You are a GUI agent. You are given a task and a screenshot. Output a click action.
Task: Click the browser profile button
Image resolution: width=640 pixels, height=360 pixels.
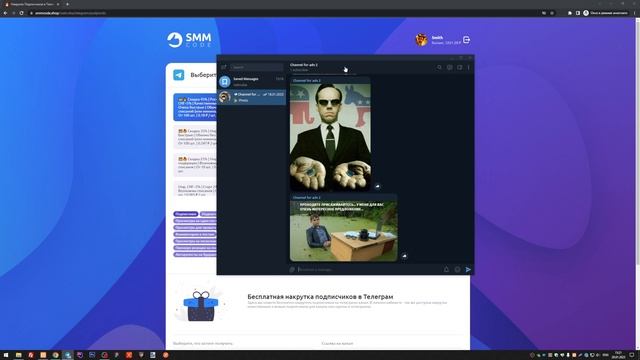click(605, 13)
